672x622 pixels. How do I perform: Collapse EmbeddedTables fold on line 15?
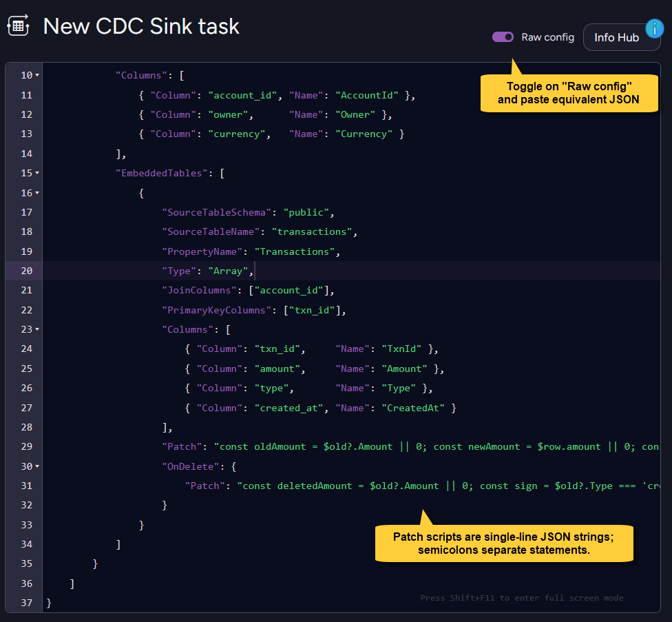(37, 173)
